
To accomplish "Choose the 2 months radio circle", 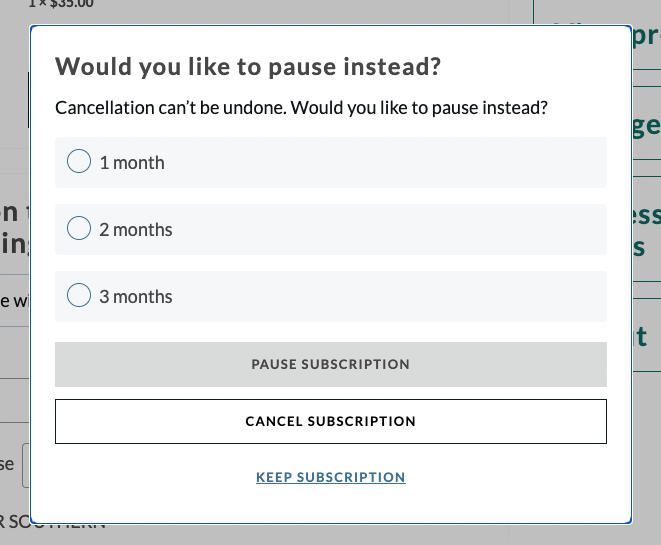I will tap(79, 229).
